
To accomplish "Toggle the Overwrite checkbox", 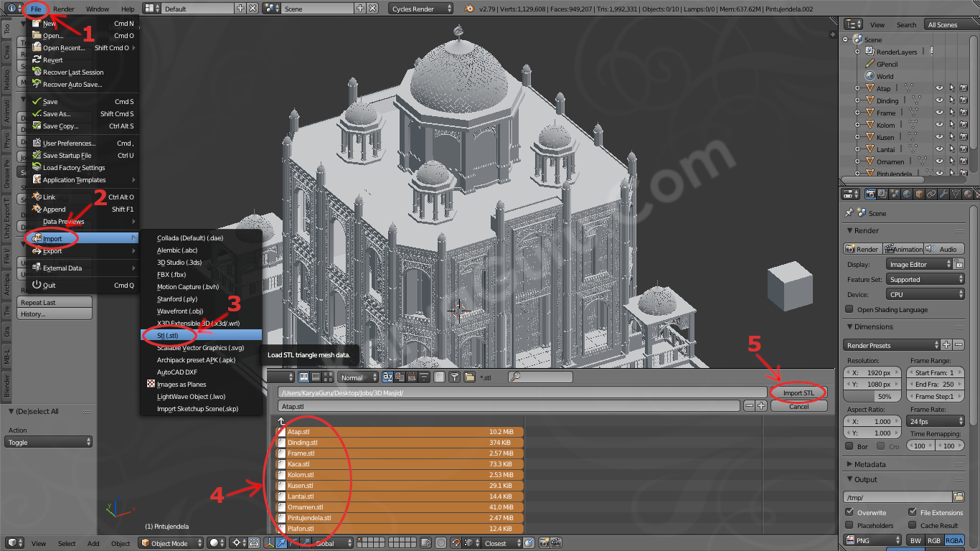I will [x=849, y=512].
